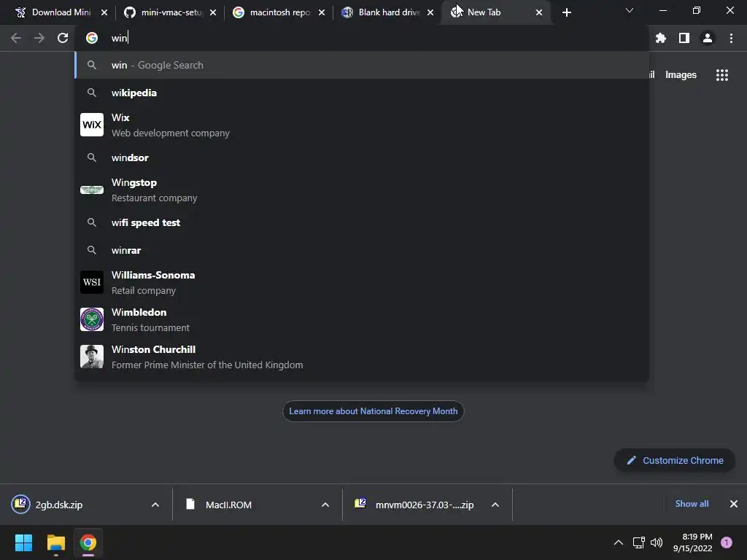Screen dimensions: 747x560
Task: Click the browser forward arrow
Action: (x=39, y=38)
